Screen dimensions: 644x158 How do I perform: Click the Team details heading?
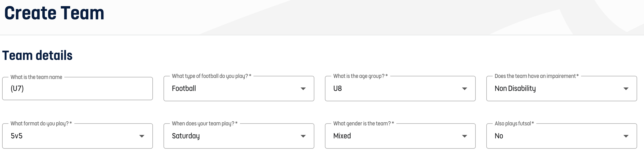pyautogui.click(x=37, y=55)
